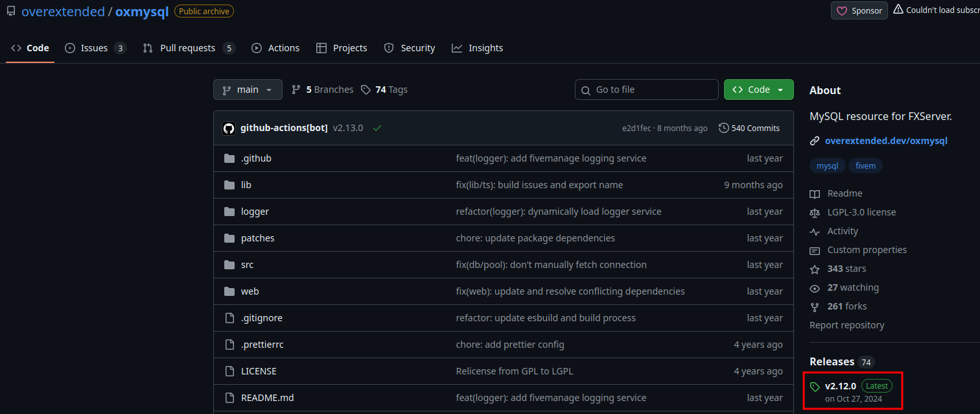
Task: Click the .github folder icon
Action: [229, 158]
